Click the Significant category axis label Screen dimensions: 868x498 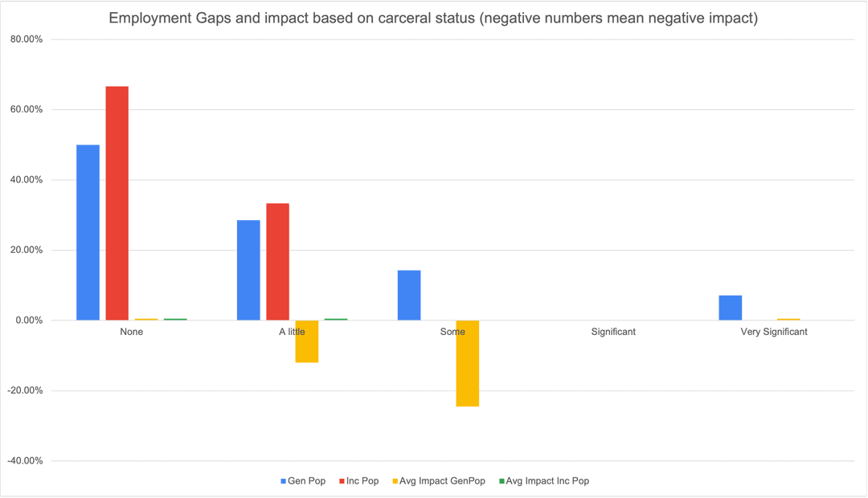click(613, 332)
